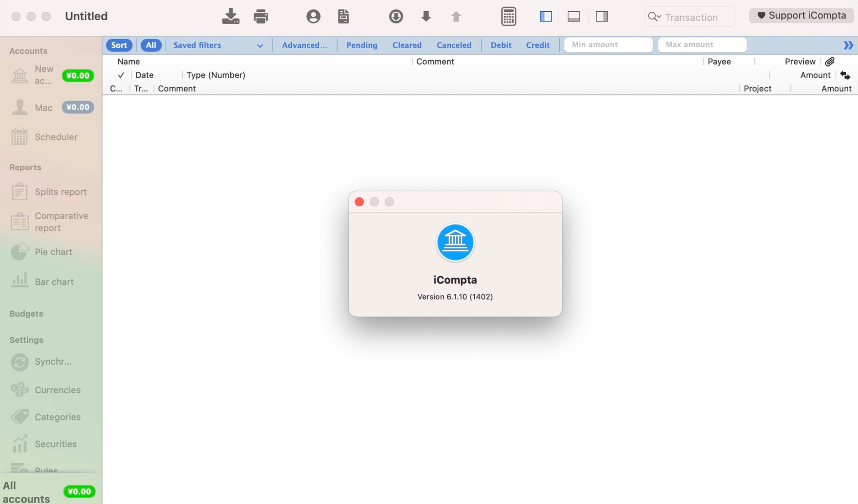Open the Pie chart icon

(19, 252)
